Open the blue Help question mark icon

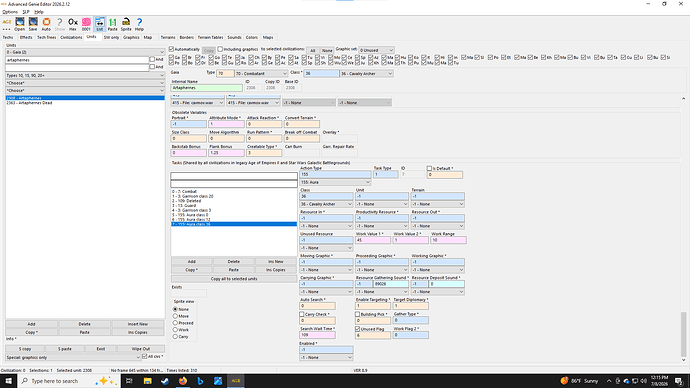(x=139, y=24)
